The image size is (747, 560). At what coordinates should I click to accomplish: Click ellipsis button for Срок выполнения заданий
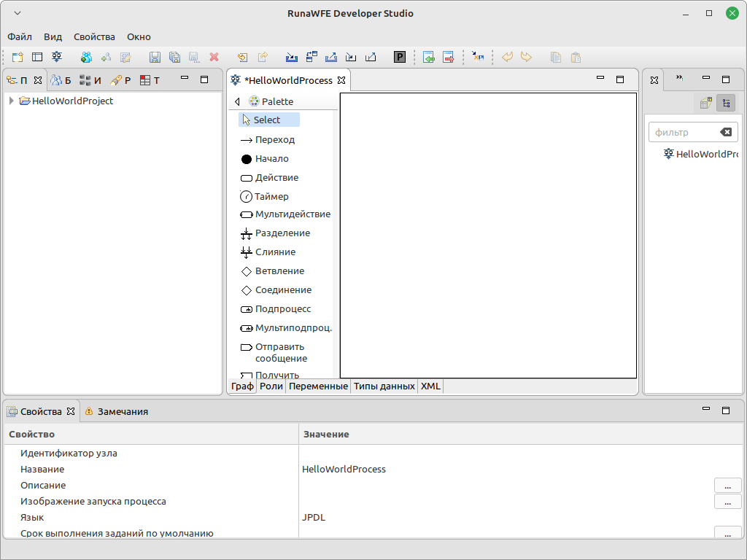[x=727, y=532]
